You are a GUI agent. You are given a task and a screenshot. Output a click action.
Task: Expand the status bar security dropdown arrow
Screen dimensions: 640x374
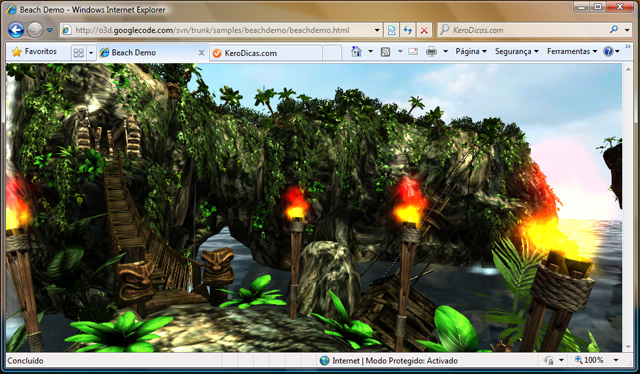click(x=561, y=360)
